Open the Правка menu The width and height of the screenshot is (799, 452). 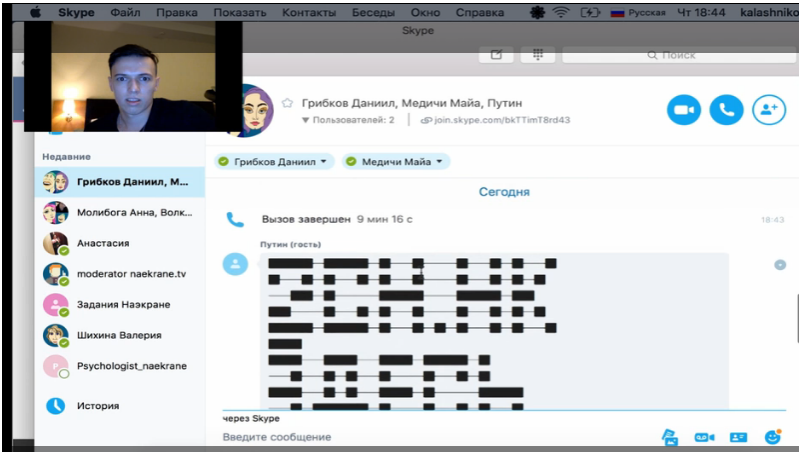pos(177,12)
